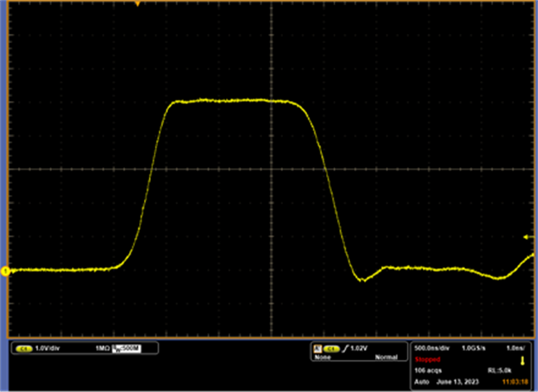Image resolution: width=538 pixels, height=392 pixels.
Task: Select the C1 trigger source badge
Action: (332, 348)
